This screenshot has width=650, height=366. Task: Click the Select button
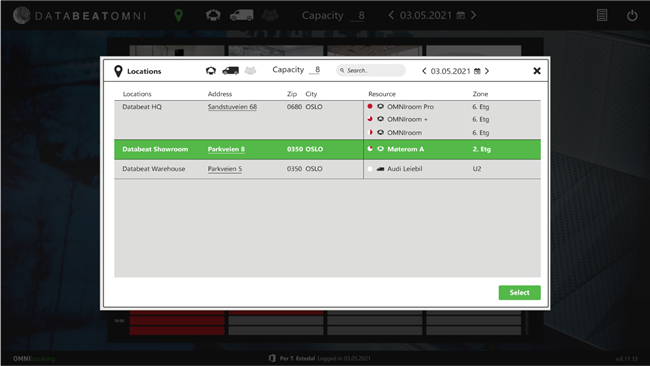519,293
